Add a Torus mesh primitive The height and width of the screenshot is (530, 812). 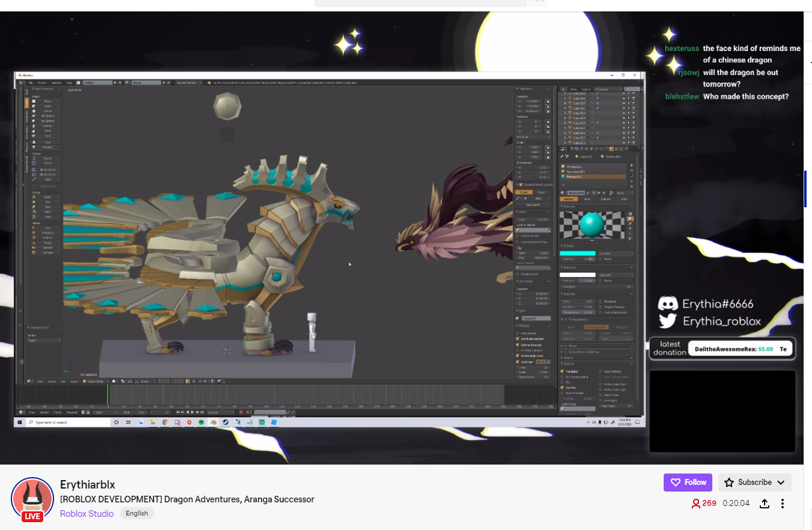coord(46,136)
